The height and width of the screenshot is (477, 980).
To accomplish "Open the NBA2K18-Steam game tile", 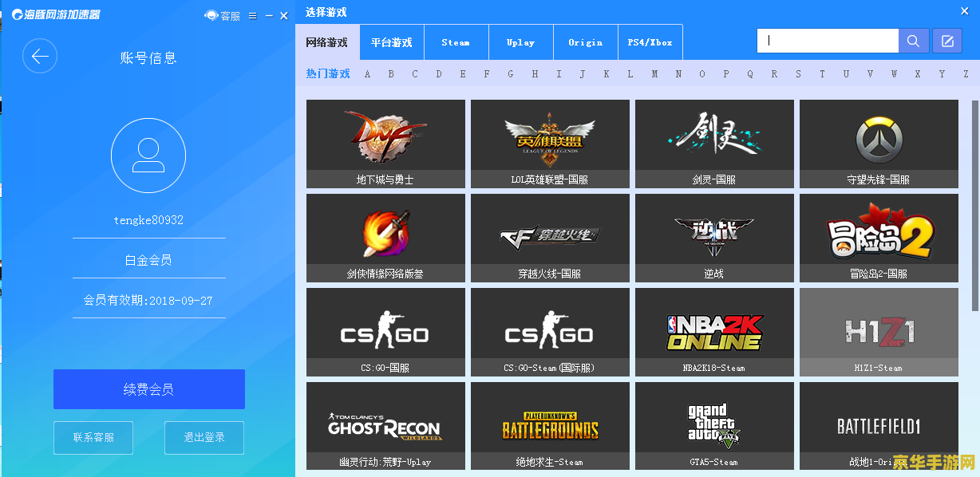I will point(714,332).
